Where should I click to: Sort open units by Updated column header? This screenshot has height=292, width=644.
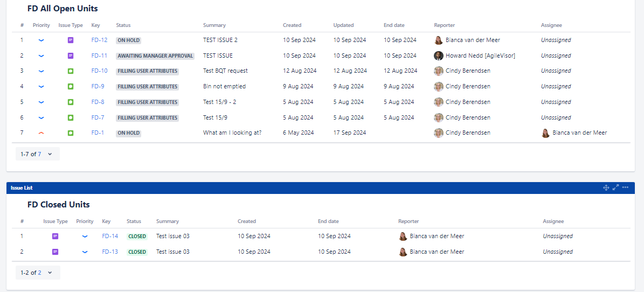[343, 25]
